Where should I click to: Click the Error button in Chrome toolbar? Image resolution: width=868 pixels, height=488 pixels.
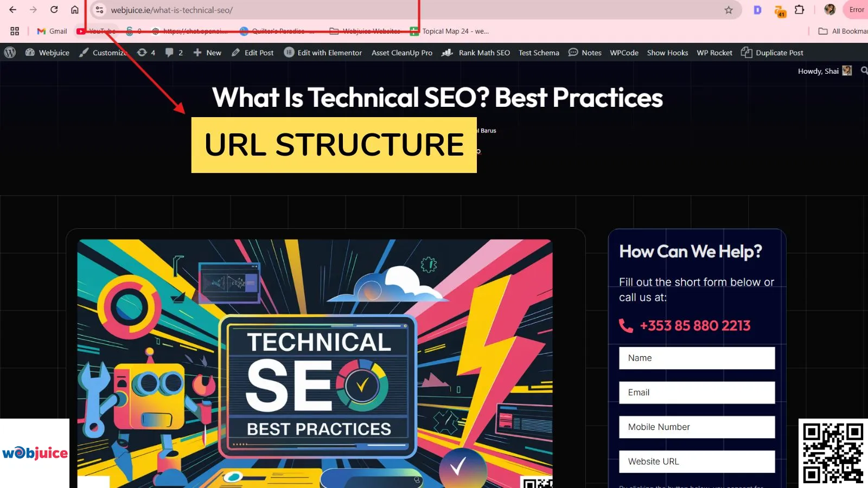856,10
